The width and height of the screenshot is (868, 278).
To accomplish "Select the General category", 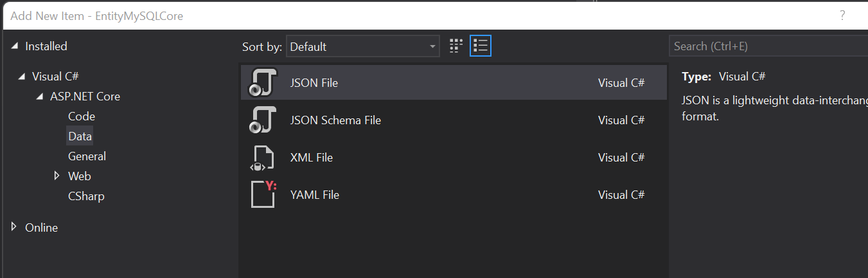I will pos(87,156).
